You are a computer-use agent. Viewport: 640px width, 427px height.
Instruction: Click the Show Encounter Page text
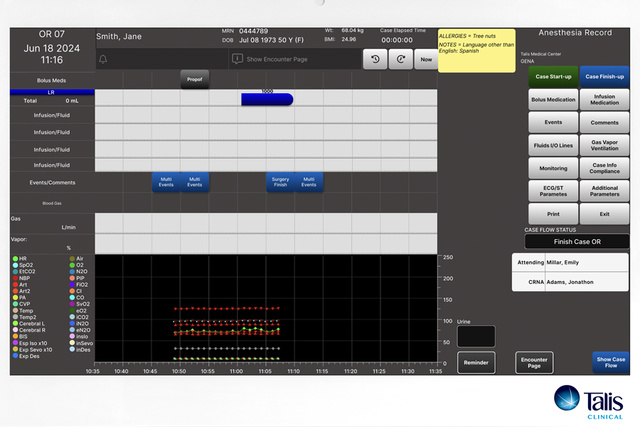coord(277,59)
